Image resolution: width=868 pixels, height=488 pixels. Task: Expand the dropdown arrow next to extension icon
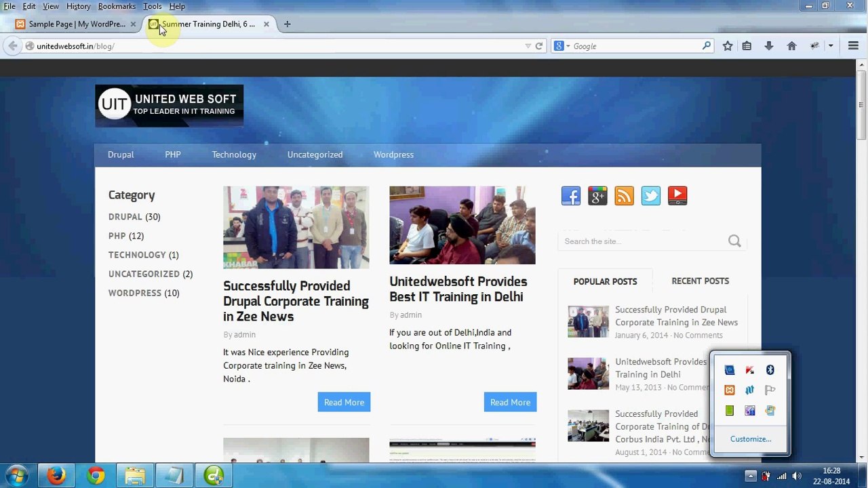coord(831,46)
